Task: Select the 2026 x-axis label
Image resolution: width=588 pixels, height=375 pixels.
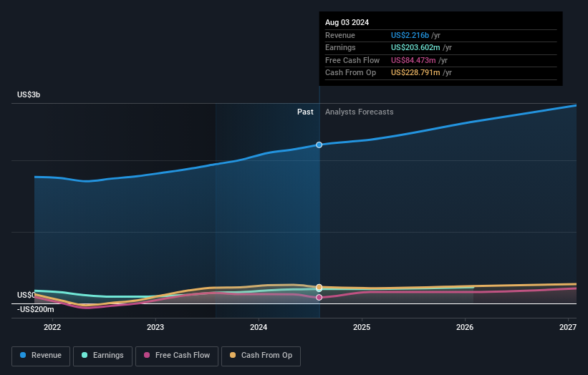Action: click(x=465, y=327)
